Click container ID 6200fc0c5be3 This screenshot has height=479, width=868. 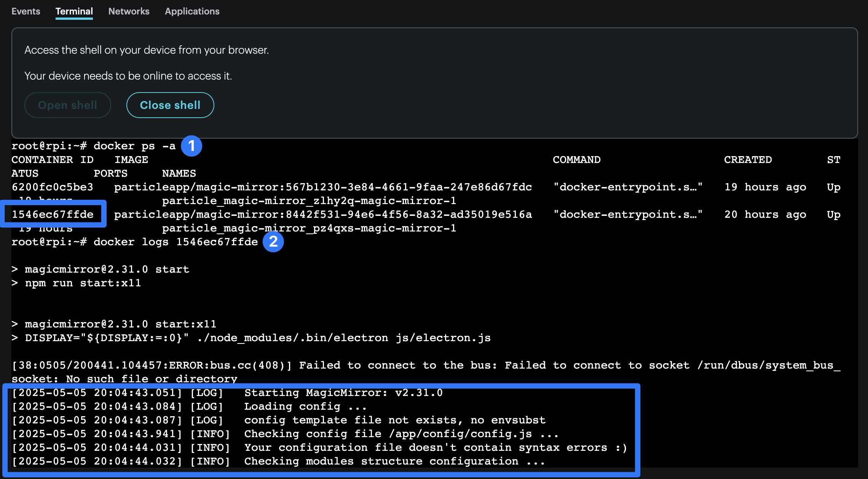pyautogui.click(x=53, y=187)
